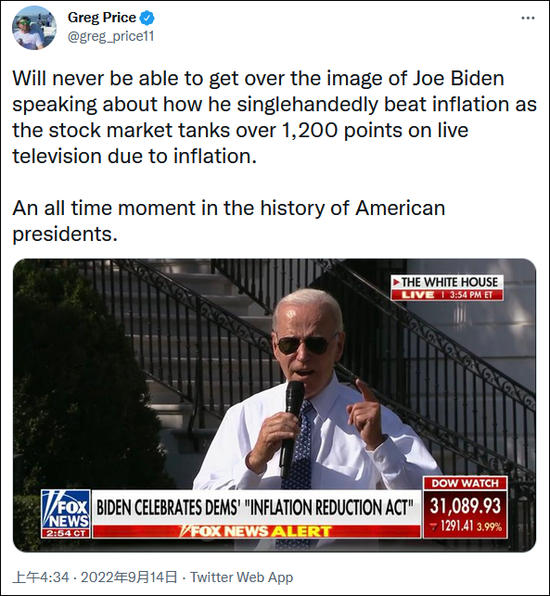
Task: Click the blue verified badge
Action: (147, 17)
